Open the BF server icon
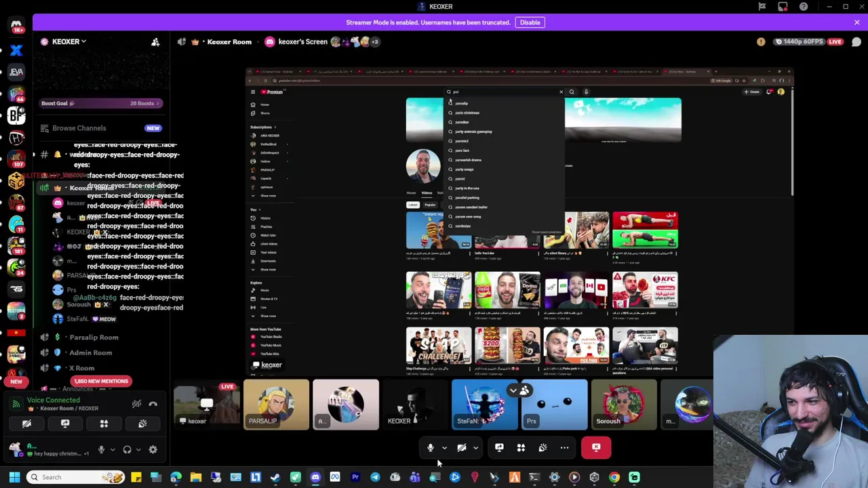868x488 pixels. [16, 115]
